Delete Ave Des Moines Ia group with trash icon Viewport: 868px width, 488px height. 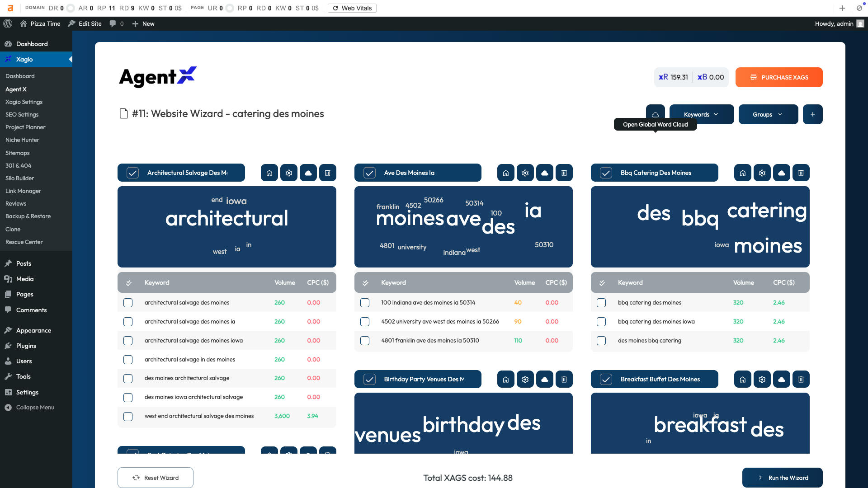[564, 173]
